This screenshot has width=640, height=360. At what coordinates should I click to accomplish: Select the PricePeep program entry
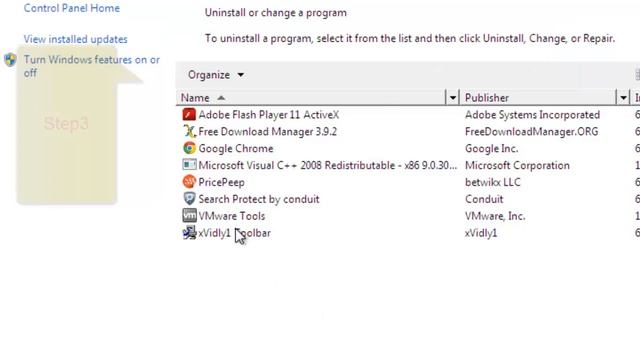coord(222,182)
